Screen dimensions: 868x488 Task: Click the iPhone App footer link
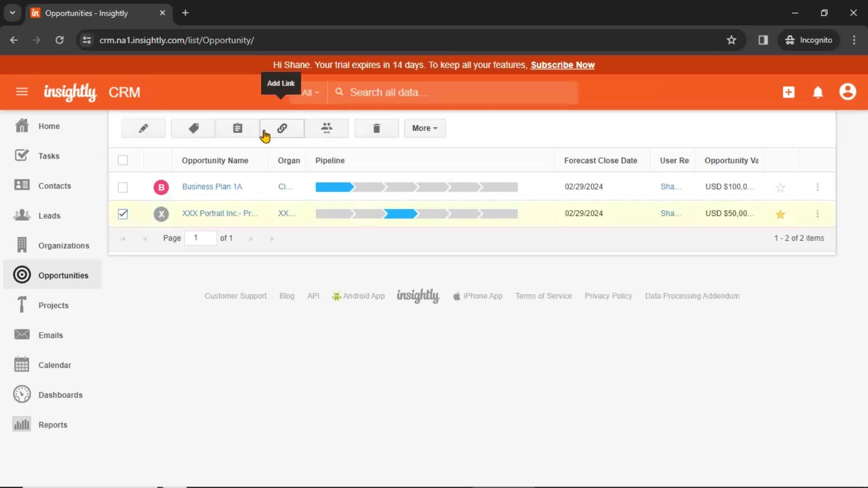click(478, 296)
